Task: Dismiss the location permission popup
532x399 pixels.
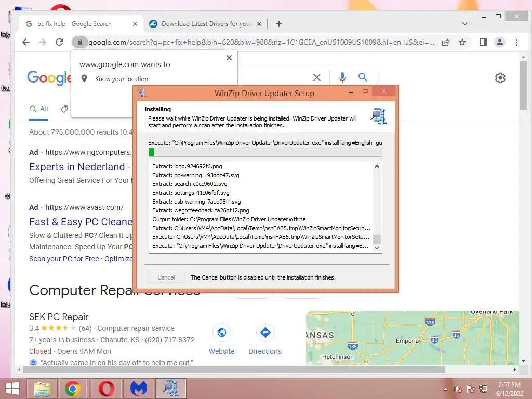Action: 229,58
